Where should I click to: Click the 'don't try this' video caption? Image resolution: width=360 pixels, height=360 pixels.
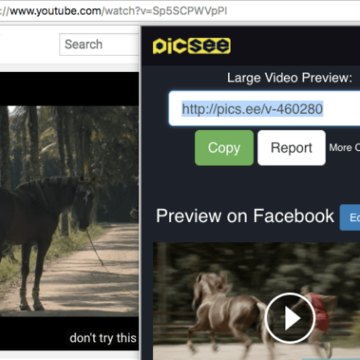pyautogui.click(x=103, y=338)
